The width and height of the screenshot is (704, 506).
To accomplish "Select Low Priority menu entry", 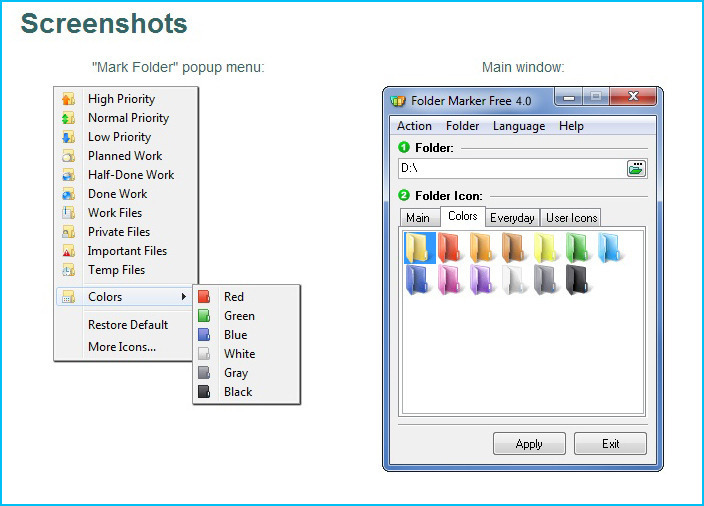I will (119, 137).
